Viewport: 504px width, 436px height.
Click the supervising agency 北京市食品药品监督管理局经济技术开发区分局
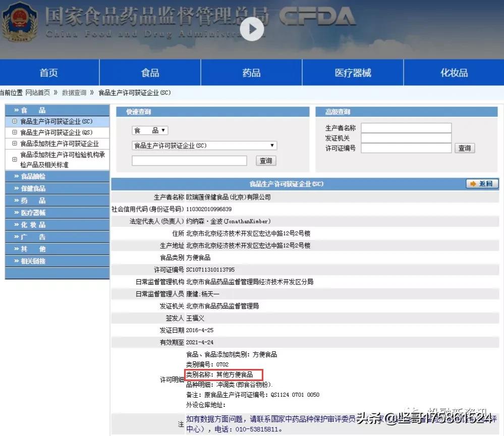(250, 282)
